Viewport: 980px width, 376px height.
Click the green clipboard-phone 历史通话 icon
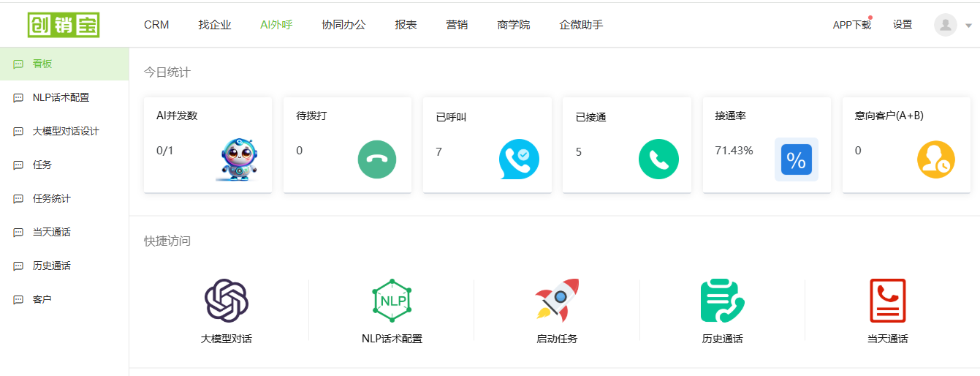pos(722,301)
